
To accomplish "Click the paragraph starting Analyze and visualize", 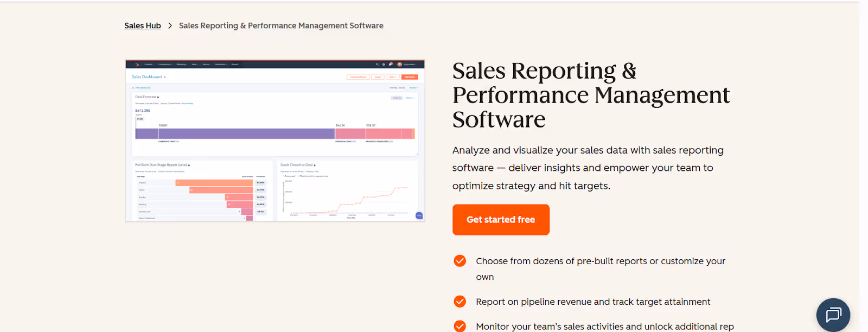I will (x=588, y=168).
